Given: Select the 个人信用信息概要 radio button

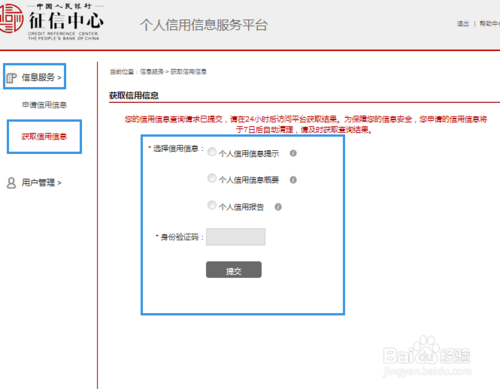Looking at the screenshot, I should tap(212, 178).
